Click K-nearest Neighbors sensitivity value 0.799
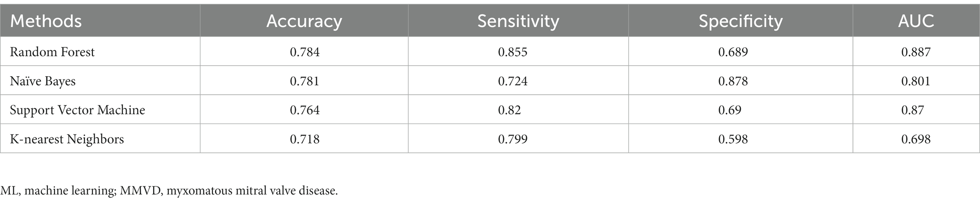This screenshot has height=203, width=980. (513, 139)
